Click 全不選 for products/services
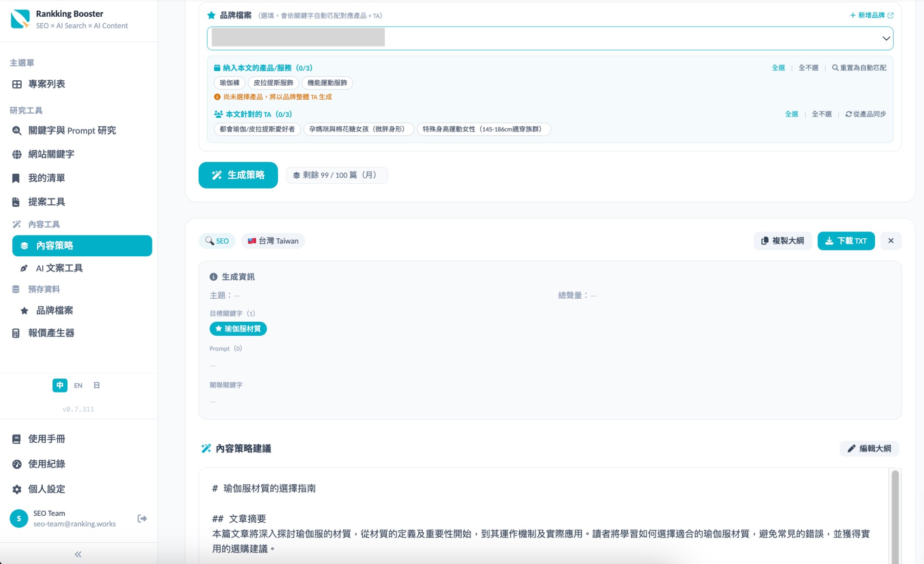This screenshot has width=924, height=564. [808, 68]
